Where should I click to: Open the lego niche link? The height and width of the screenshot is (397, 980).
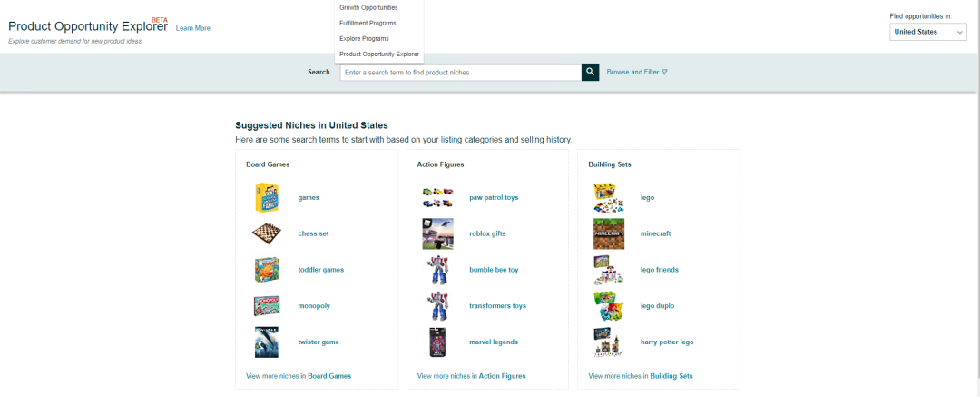tap(648, 197)
